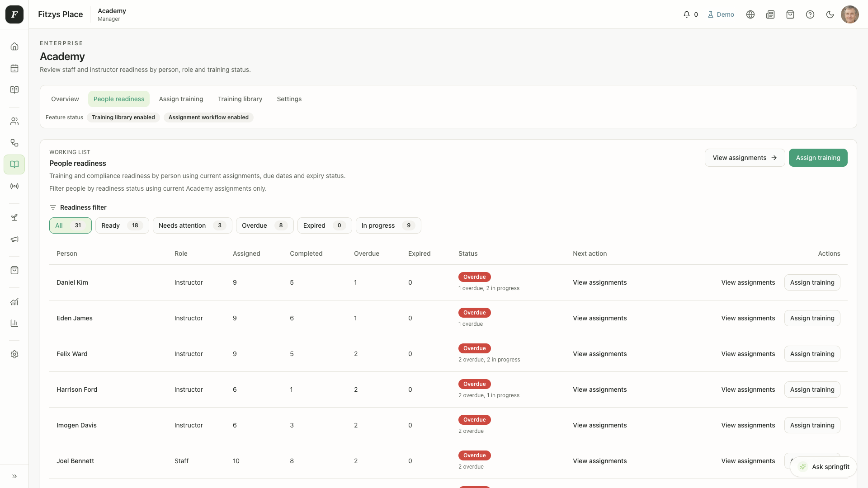The image size is (868, 488).
Task: Filter by In progress 9 chip
Action: click(388, 225)
